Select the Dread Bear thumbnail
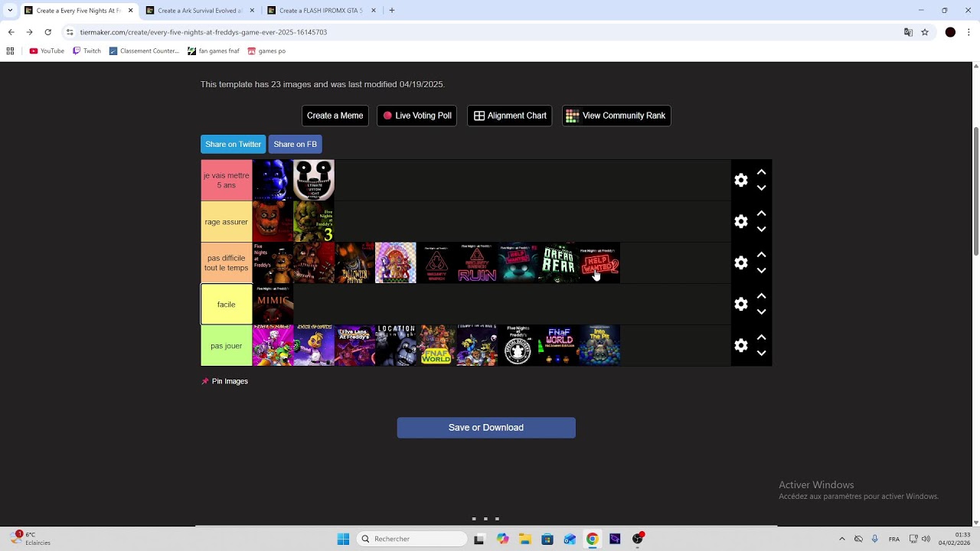Viewport: 980px width, 551px height. tap(559, 263)
